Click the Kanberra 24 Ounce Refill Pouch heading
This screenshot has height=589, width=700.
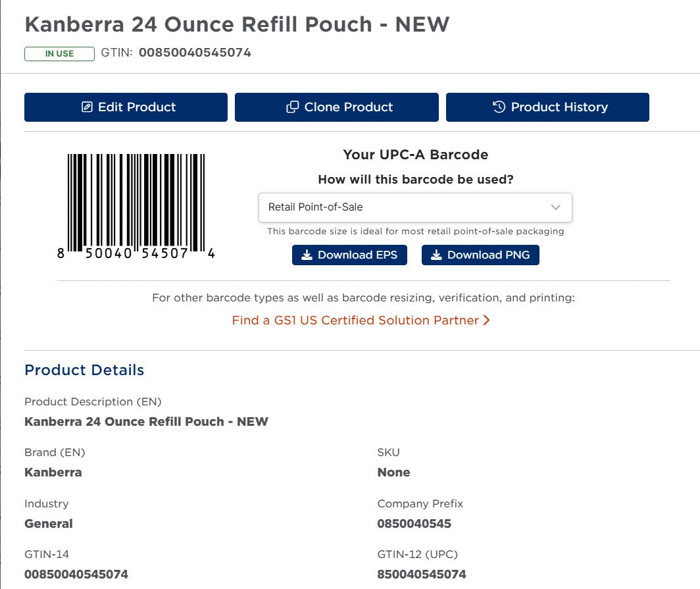(237, 24)
